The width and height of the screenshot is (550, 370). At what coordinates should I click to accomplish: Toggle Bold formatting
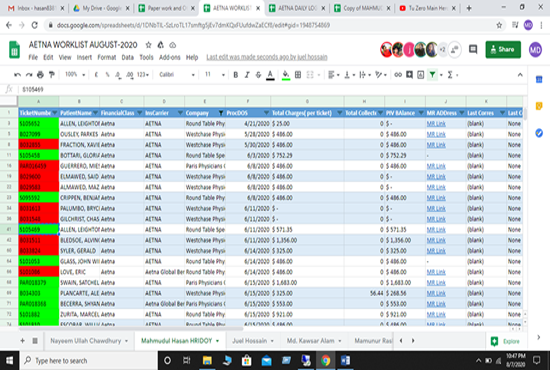click(236, 75)
